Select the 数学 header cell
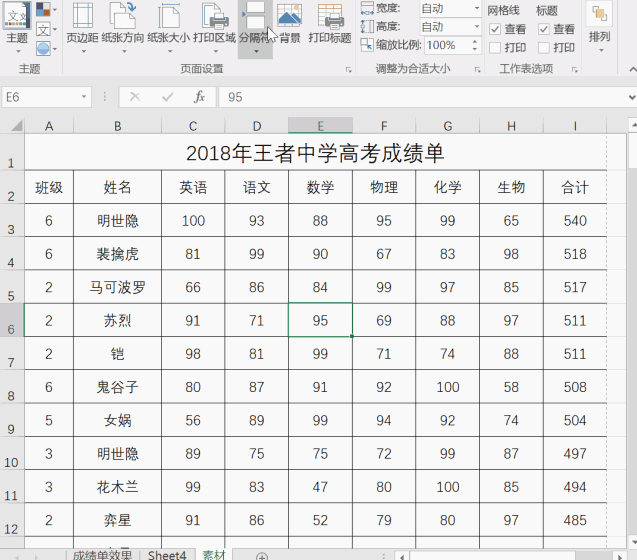This screenshot has width=637, height=560. 320,187
